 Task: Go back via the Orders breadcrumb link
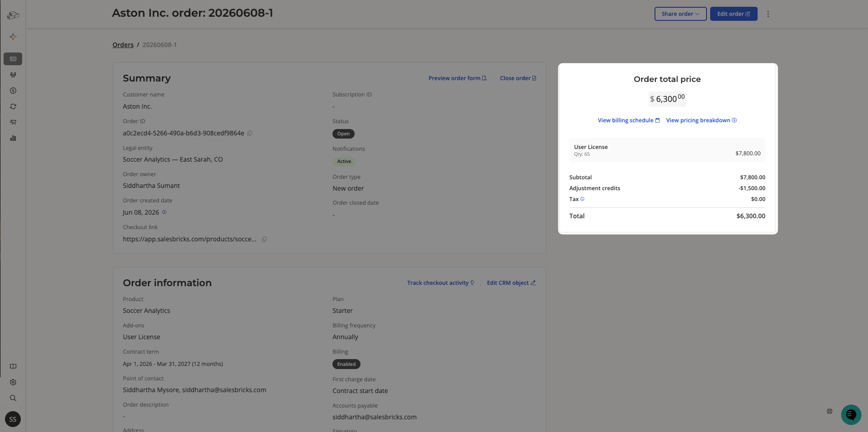pyautogui.click(x=123, y=45)
